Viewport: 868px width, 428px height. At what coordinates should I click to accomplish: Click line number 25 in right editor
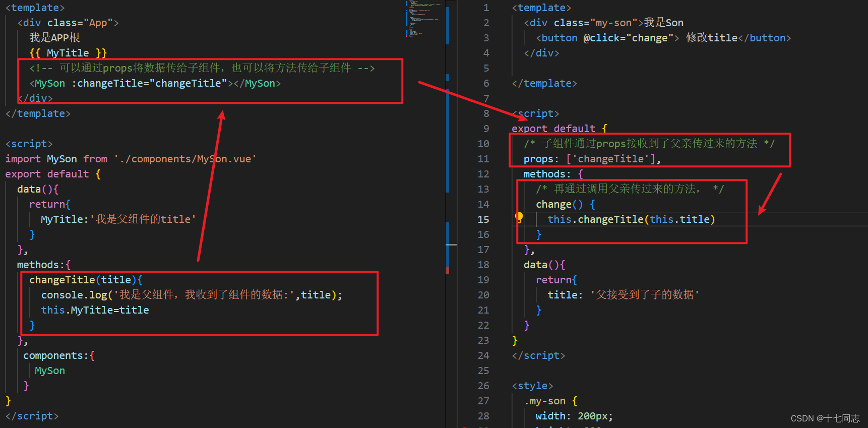coord(483,371)
